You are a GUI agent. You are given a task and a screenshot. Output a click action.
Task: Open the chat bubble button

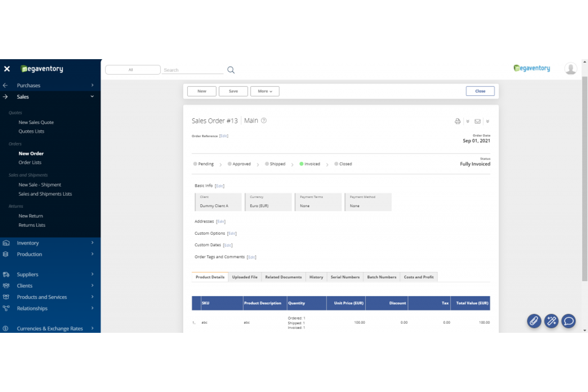[569, 321]
